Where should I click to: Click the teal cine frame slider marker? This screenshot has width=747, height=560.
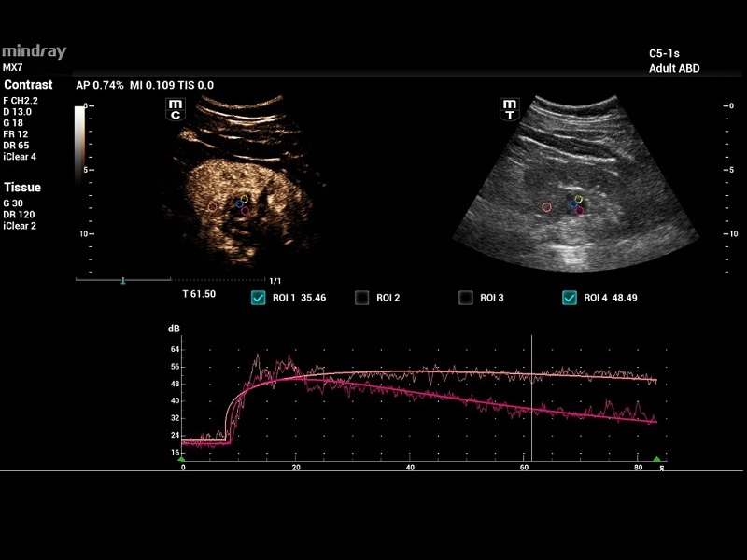[x=122, y=280]
